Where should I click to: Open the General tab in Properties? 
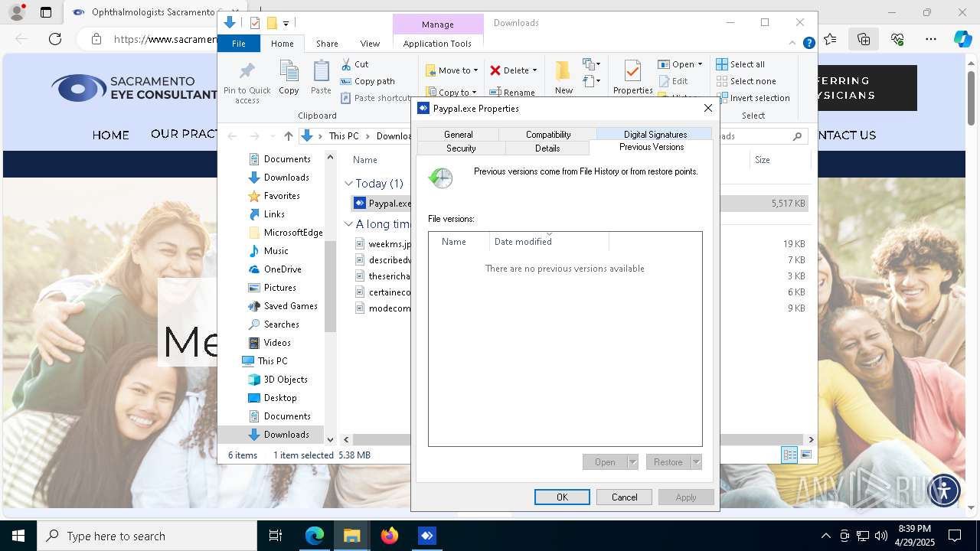(458, 135)
